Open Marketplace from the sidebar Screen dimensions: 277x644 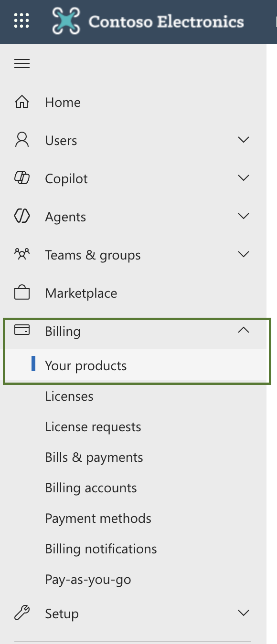coord(81,293)
